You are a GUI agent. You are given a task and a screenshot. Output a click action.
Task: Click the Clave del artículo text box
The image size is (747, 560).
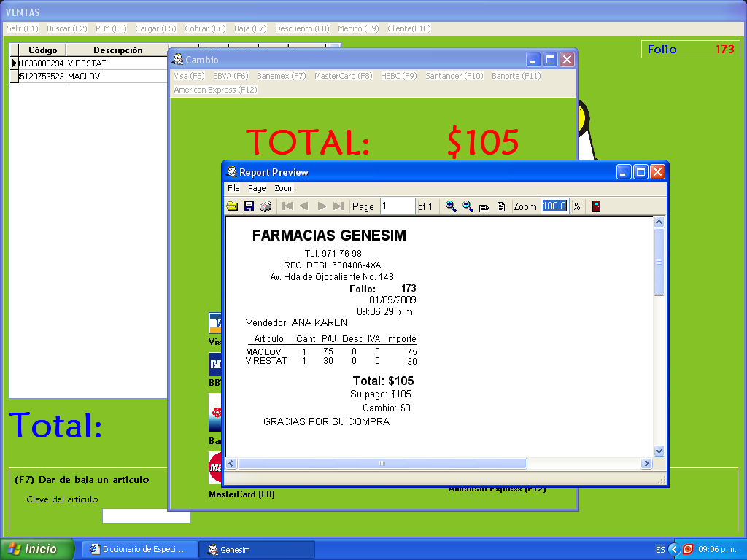pos(146,516)
